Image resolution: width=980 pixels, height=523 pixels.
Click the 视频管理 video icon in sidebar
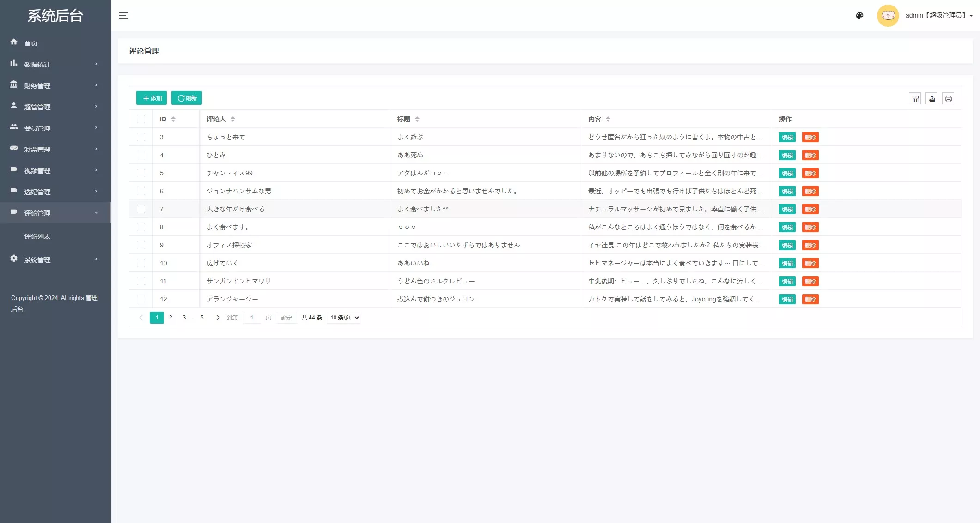click(14, 170)
